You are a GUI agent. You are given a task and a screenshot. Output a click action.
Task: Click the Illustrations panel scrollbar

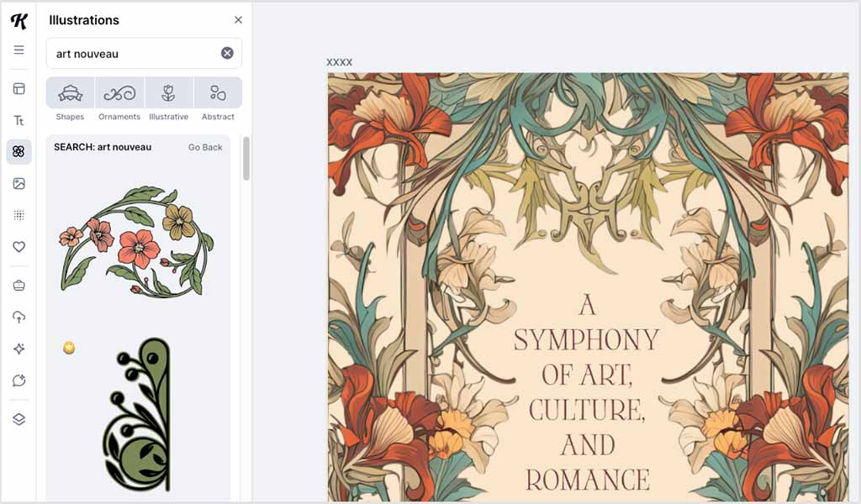[x=246, y=159]
